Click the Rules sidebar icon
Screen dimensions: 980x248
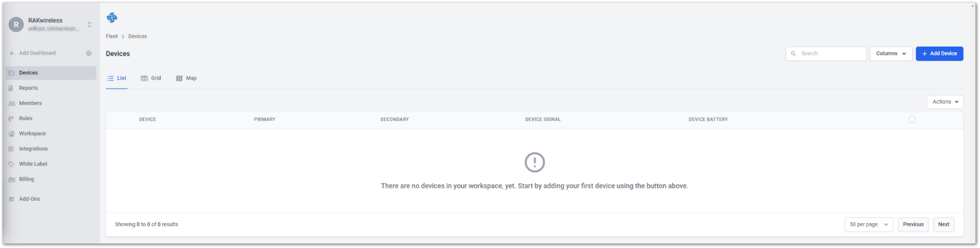[x=11, y=118]
